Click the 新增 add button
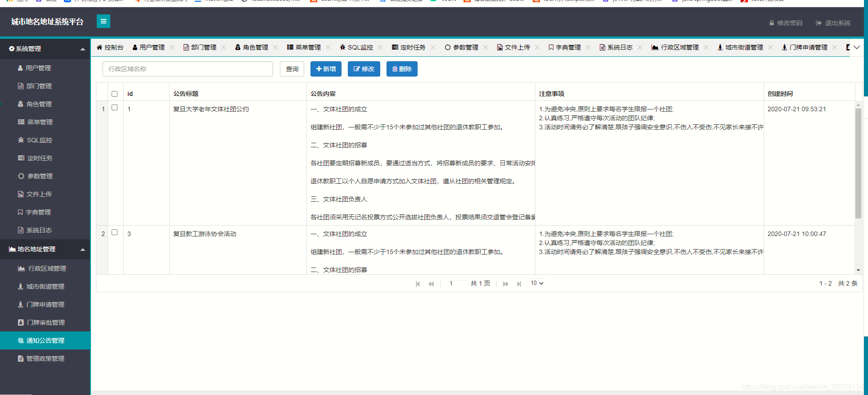The width and height of the screenshot is (868, 395). coord(326,69)
